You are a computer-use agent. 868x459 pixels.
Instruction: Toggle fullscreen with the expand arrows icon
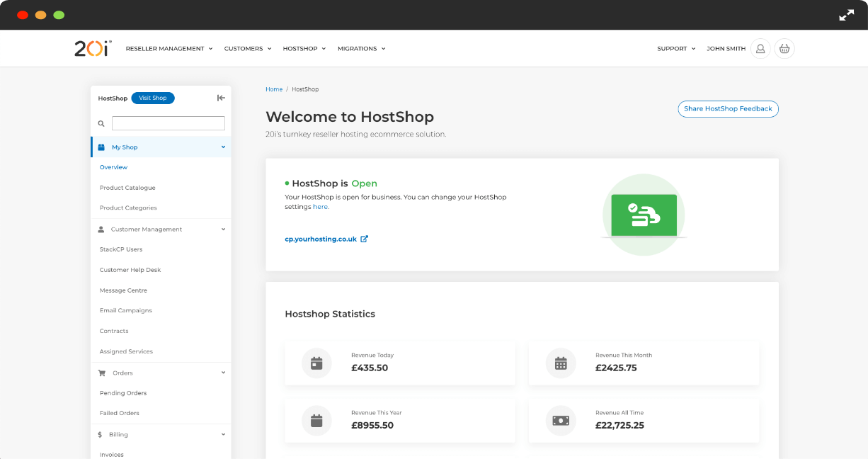(847, 15)
